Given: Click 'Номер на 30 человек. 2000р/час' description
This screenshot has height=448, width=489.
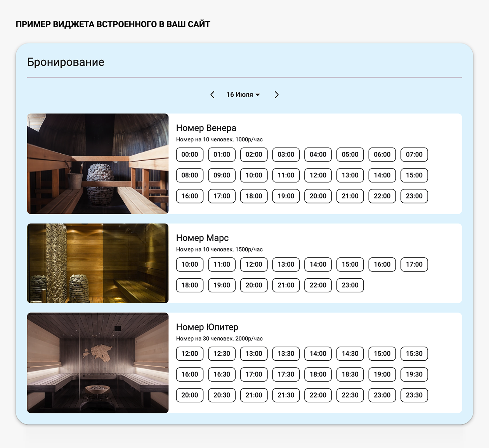Looking at the screenshot, I should tap(219, 339).
